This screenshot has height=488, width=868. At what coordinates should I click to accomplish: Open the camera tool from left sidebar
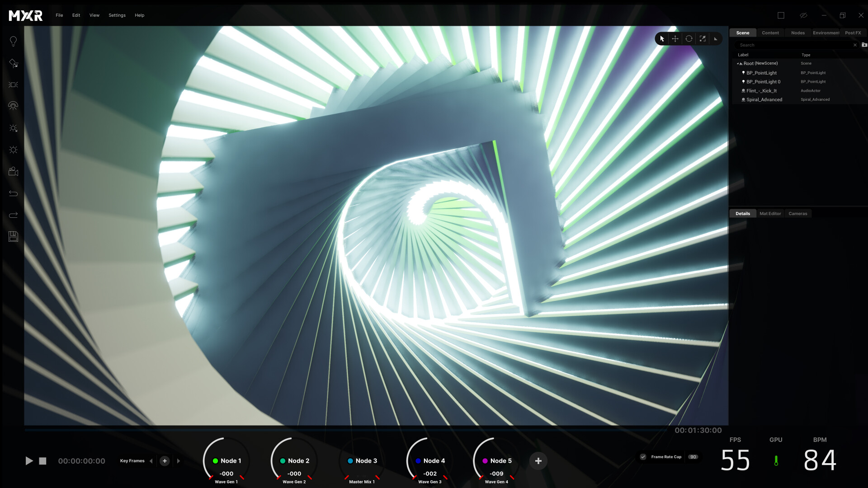coord(13,171)
